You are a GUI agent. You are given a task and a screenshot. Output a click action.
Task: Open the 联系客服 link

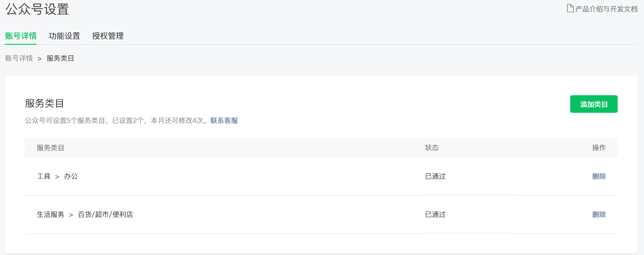[x=224, y=121]
